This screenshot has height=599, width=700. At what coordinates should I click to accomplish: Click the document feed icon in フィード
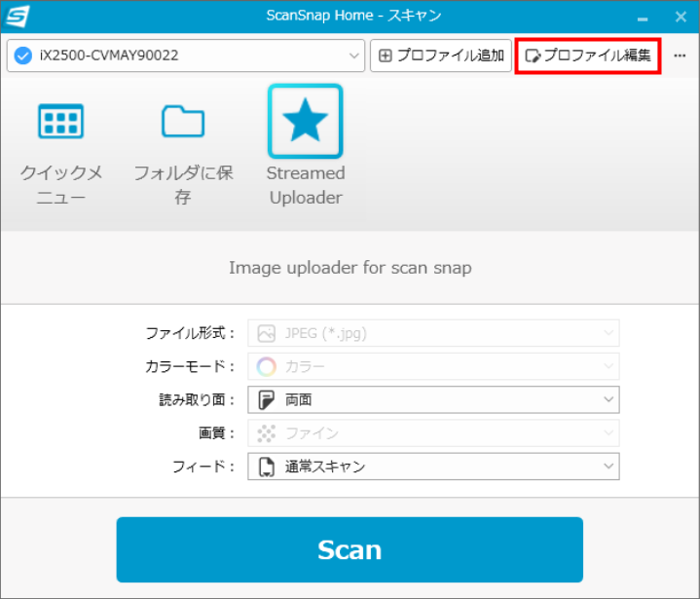pyautogui.click(x=266, y=467)
